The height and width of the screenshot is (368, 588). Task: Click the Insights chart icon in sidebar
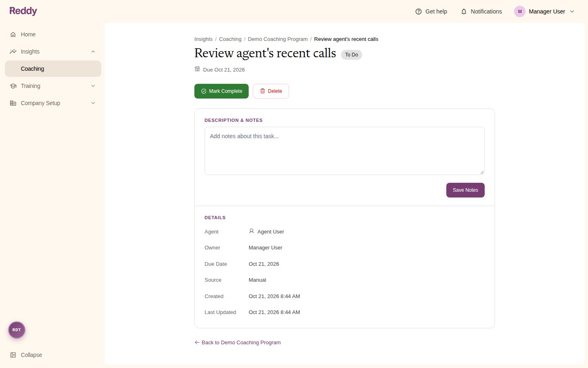point(13,52)
